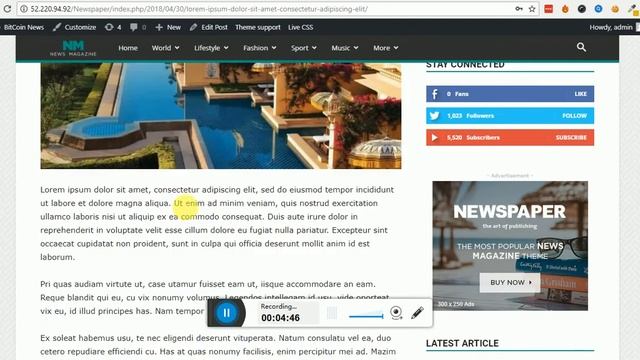Click the featured pool resort image

(x=221, y=116)
